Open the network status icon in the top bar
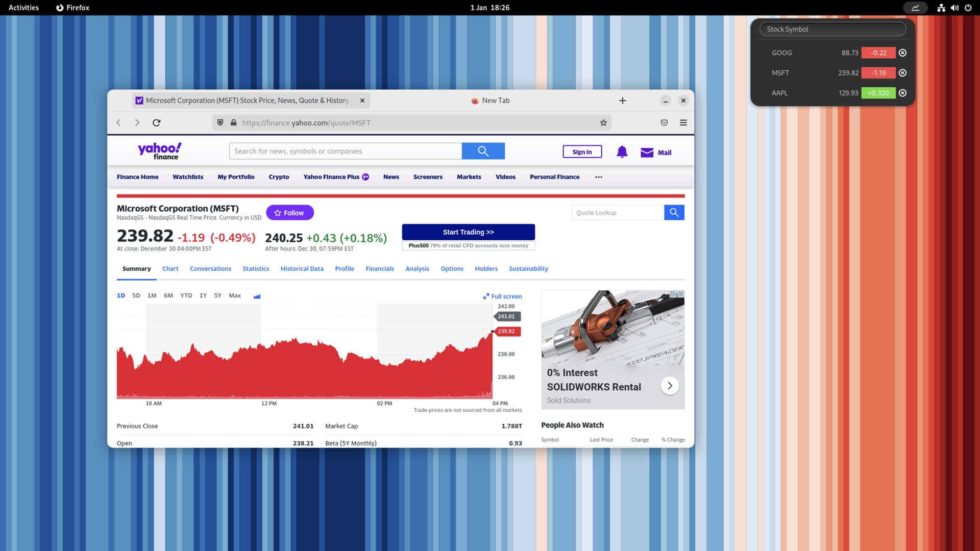980x551 pixels. (941, 8)
